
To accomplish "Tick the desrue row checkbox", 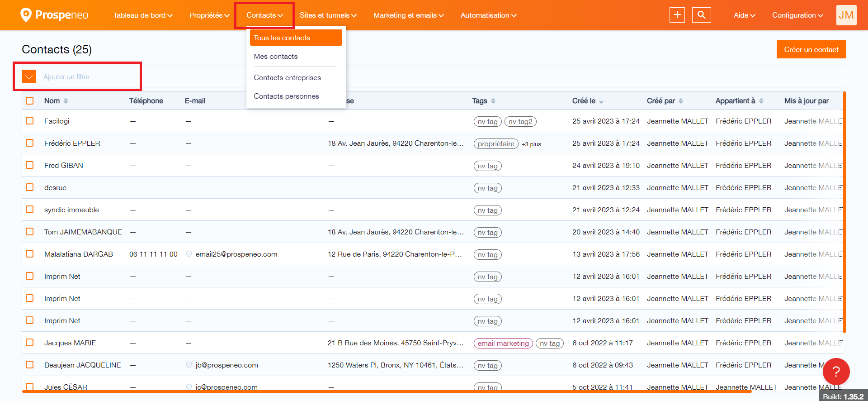I will point(30,187).
